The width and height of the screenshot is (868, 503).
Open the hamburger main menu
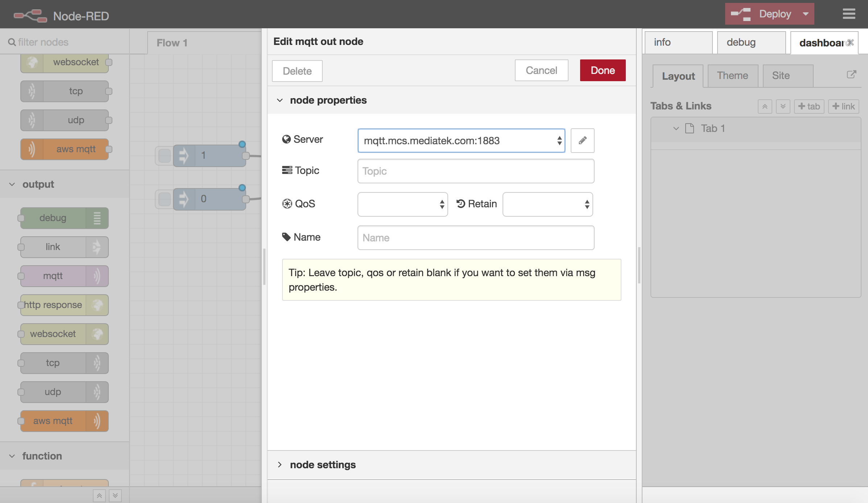pyautogui.click(x=849, y=14)
